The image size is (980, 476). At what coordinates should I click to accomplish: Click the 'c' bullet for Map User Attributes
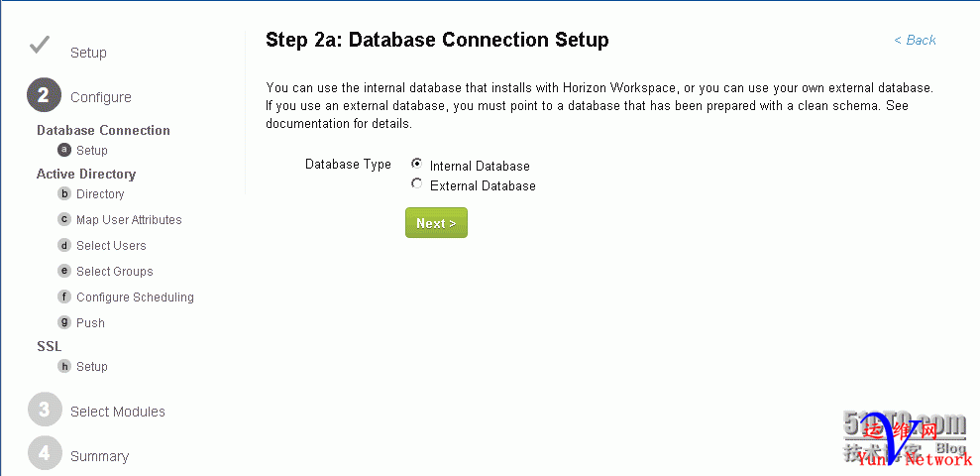(x=64, y=219)
